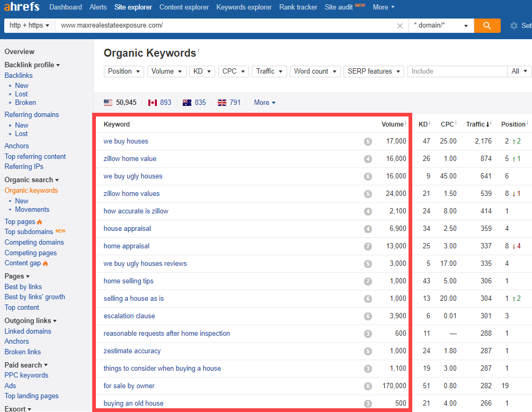Collapse the Outgoing links section
This screenshot has width=532, height=412.
(31, 320)
